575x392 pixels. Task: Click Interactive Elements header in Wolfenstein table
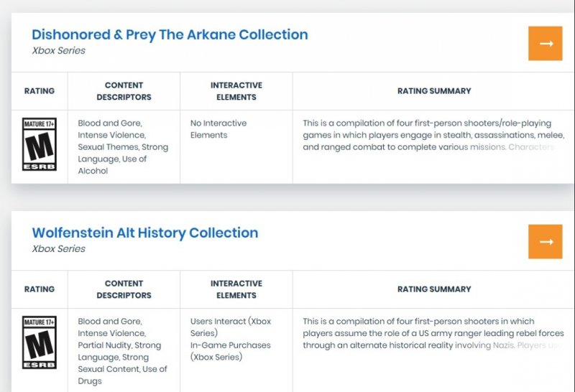236,289
